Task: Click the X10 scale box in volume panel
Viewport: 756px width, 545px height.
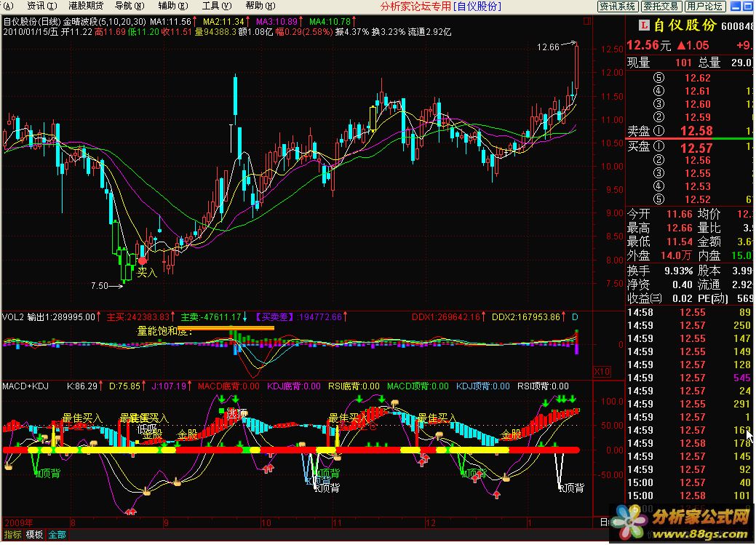Action: pyautogui.click(x=602, y=372)
